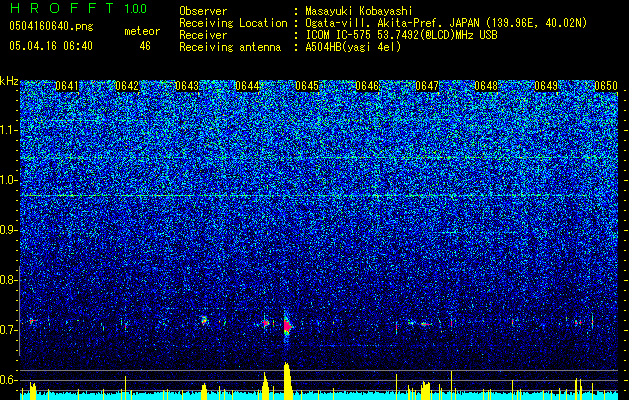Click the 0643 time marker
This screenshot has height=400, width=629.
(x=187, y=86)
